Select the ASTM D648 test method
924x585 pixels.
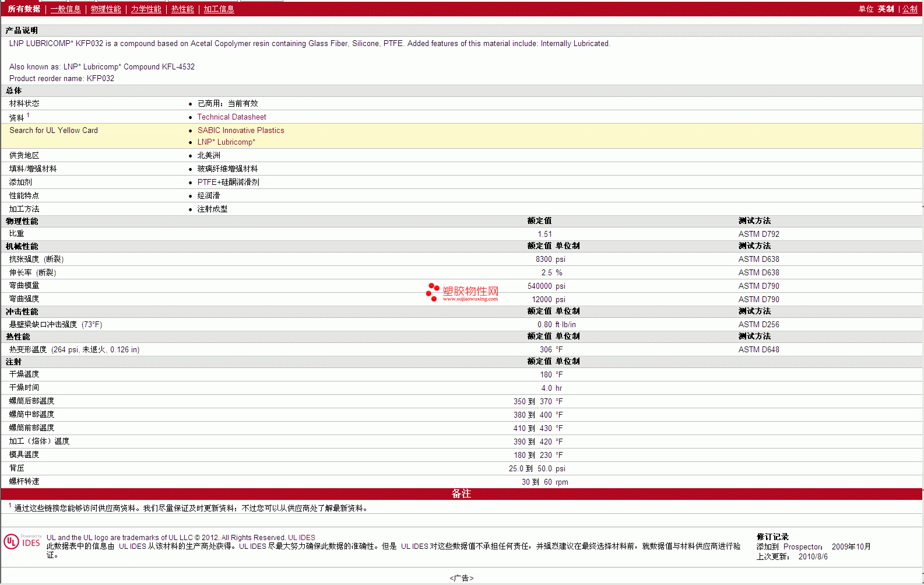pos(758,350)
